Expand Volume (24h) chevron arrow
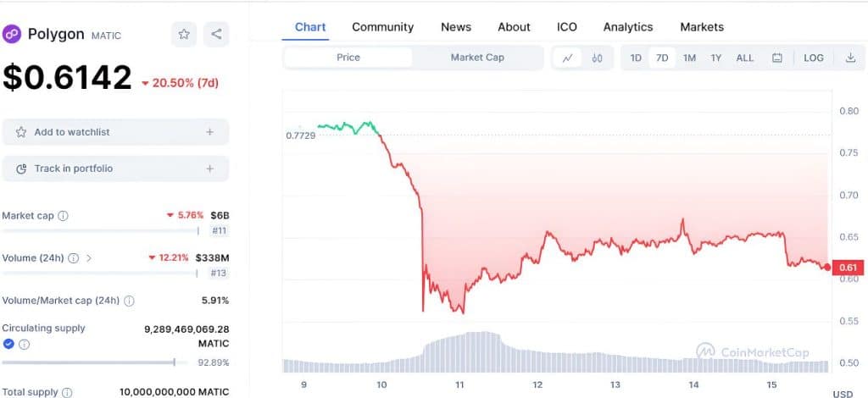Viewport: 868px width, 398px height. tap(89, 257)
